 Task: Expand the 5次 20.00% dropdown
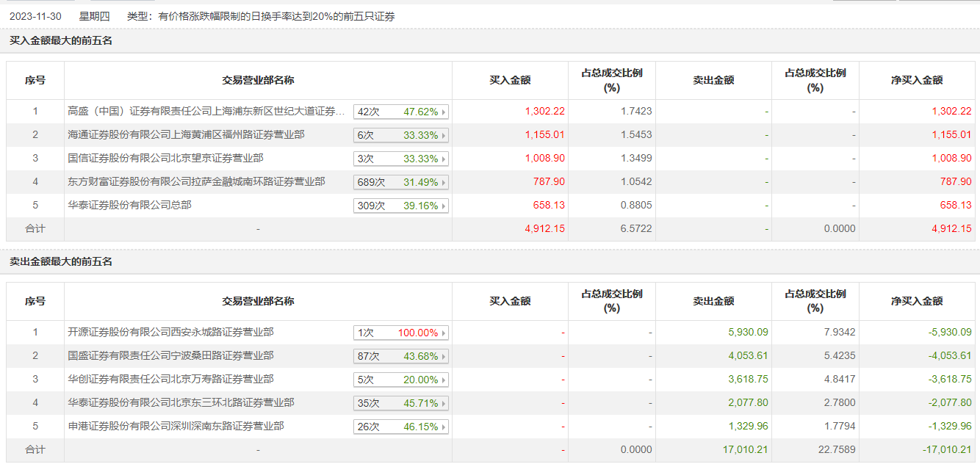point(401,380)
